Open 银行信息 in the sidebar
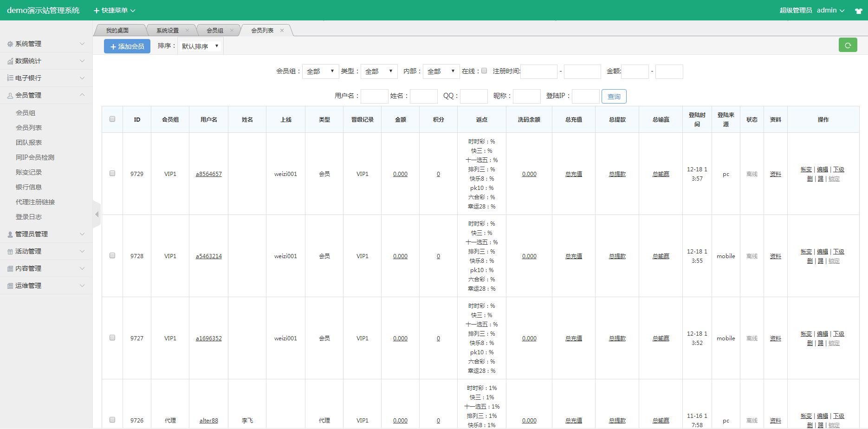Viewport: 868px width, 429px height. click(x=29, y=187)
